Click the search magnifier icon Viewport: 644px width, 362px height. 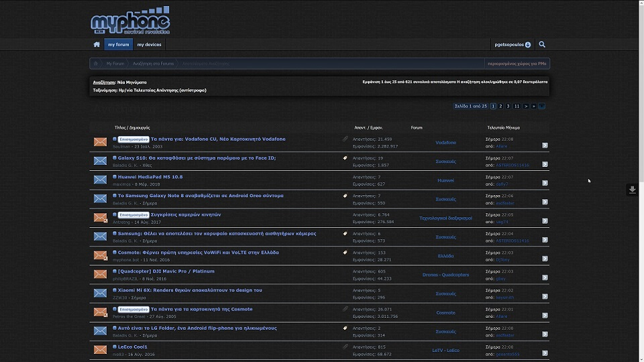542,44
